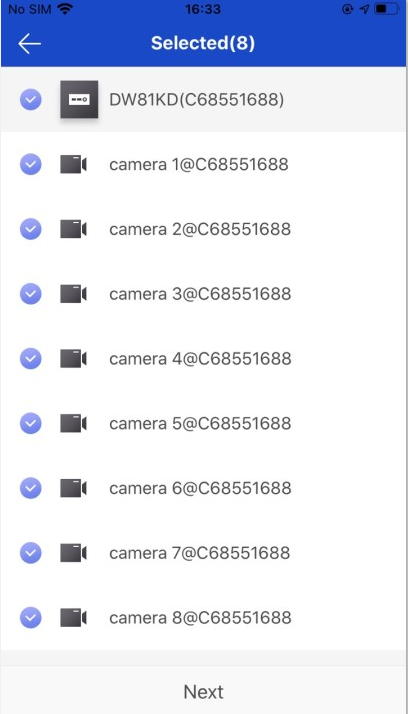Tap the camera 1 video icon
The image size is (408, 714).
[73, 164]
